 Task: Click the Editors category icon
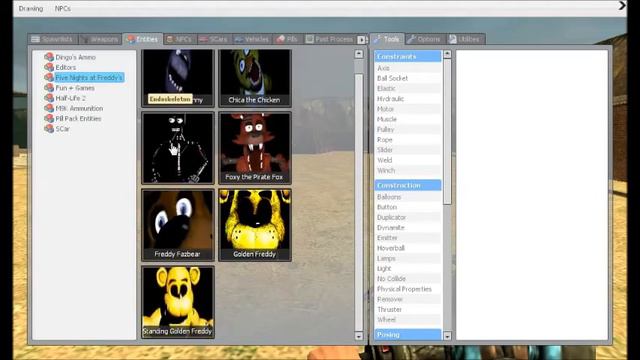tap(49, 67)
